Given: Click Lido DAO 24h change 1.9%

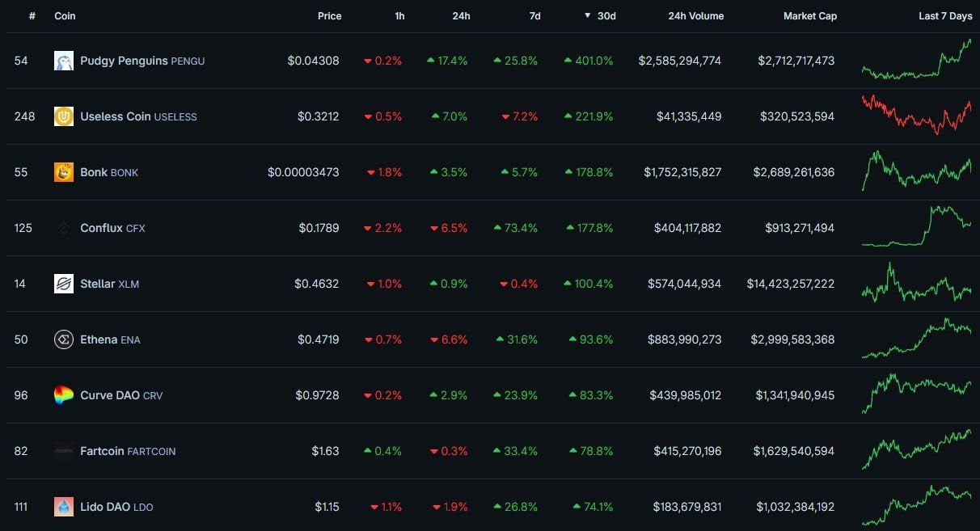Looking at the screenshot, I should point(451,507).
